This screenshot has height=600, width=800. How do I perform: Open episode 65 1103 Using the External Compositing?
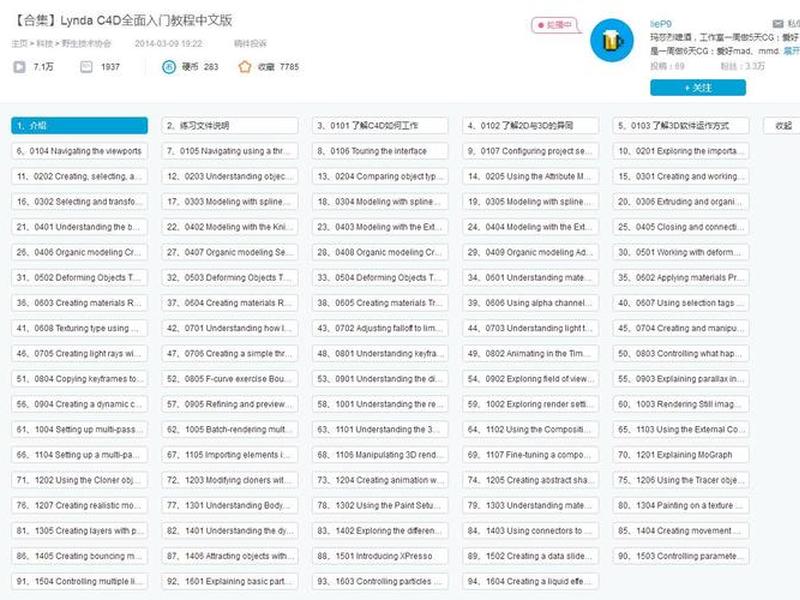pos(681,430)
